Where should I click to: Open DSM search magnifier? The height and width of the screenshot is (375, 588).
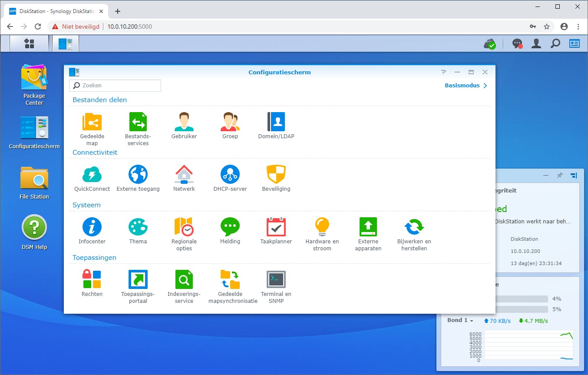(555, 43)
